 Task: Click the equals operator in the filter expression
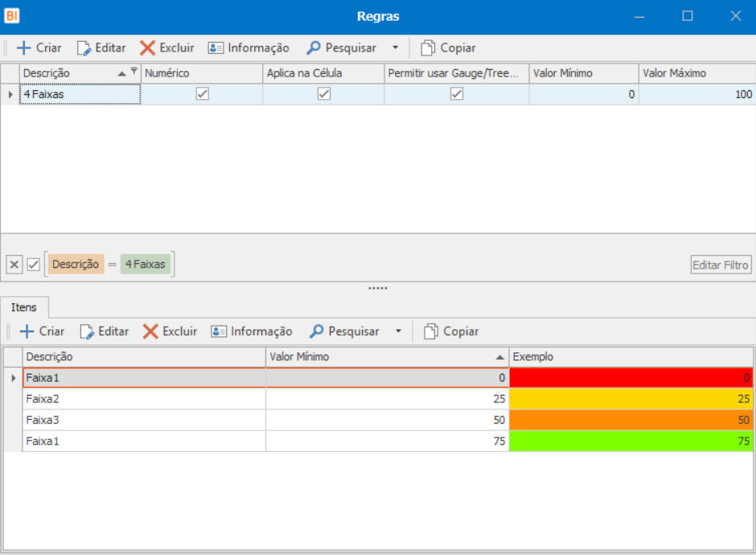click(113, 265)
